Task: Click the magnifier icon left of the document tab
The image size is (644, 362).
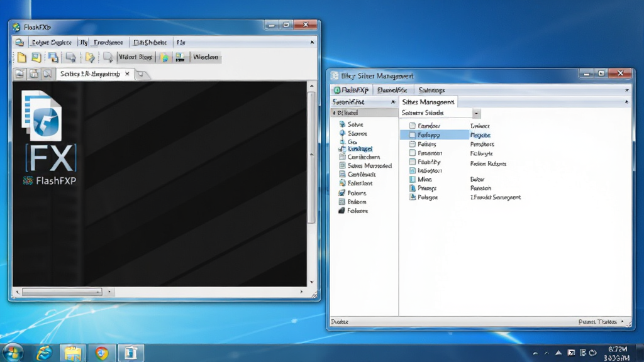Action: click(48, 74)
